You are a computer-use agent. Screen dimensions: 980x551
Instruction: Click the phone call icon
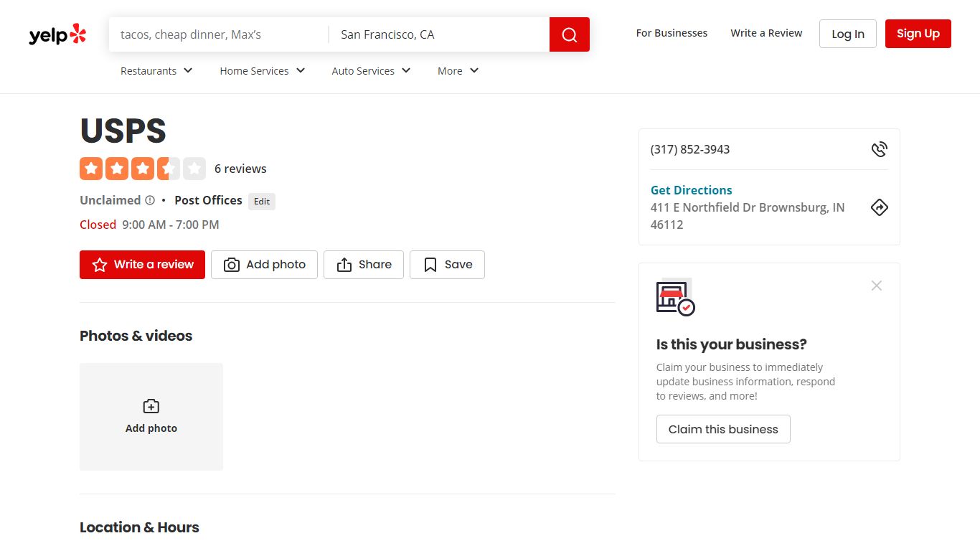coord(880,149)
